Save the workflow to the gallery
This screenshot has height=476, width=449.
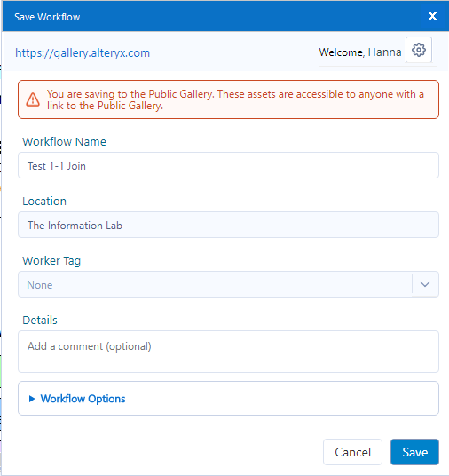[x=414, y=452]
